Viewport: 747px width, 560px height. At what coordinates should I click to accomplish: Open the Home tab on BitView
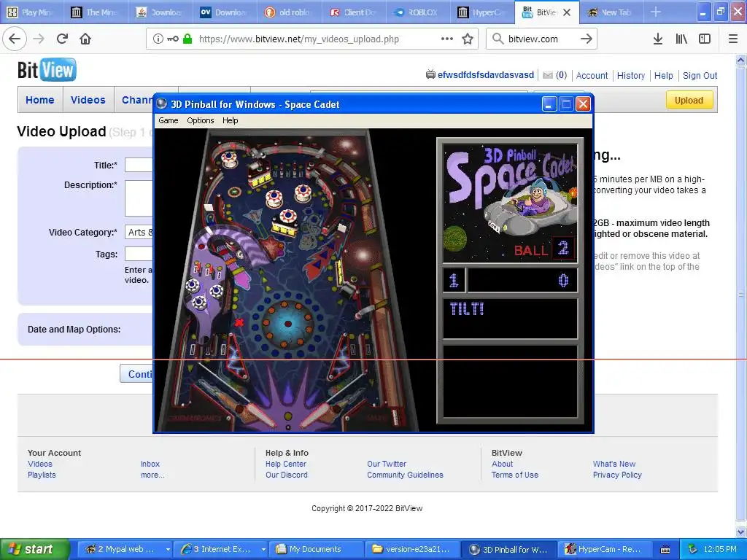click(x=40, y=100)
